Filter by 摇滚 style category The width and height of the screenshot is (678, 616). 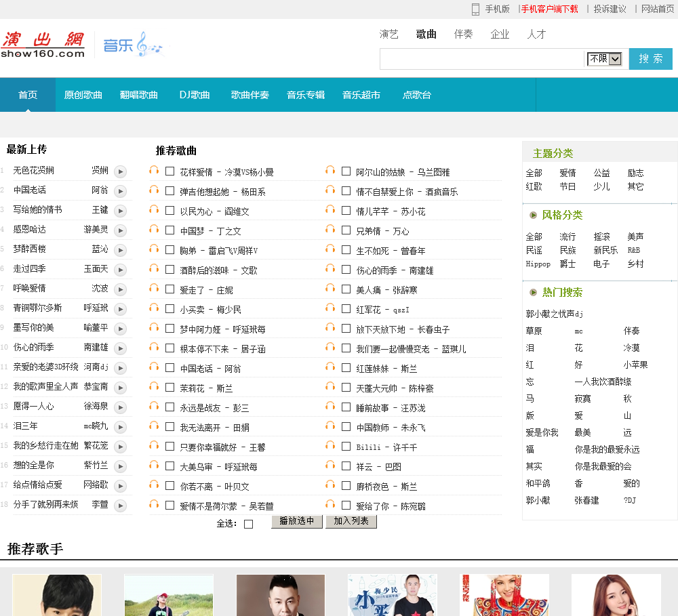point(601,237)
